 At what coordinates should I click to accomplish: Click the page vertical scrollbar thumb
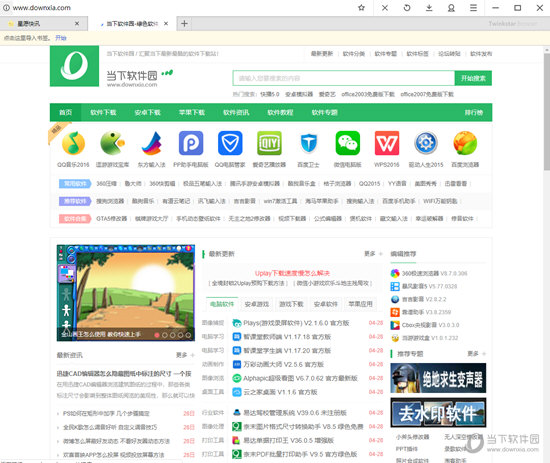tap(547, 112)
